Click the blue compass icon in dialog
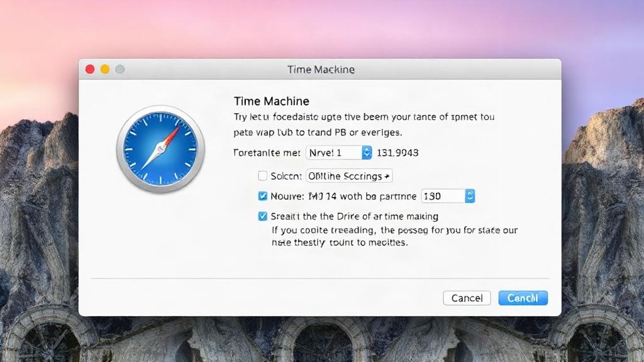 coord(160,149)
